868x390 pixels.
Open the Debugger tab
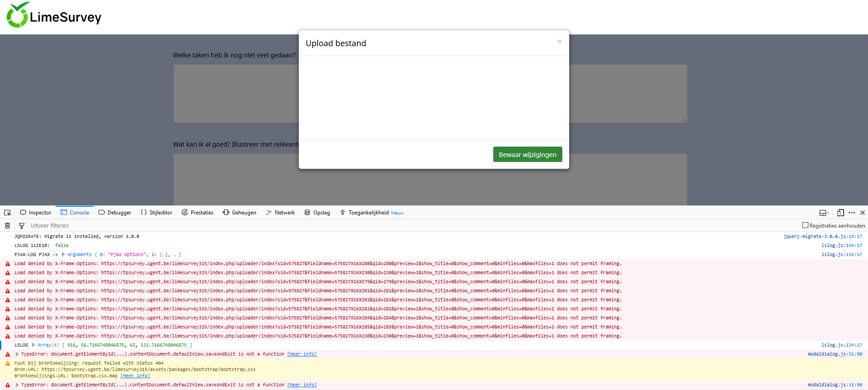[115, 213]
